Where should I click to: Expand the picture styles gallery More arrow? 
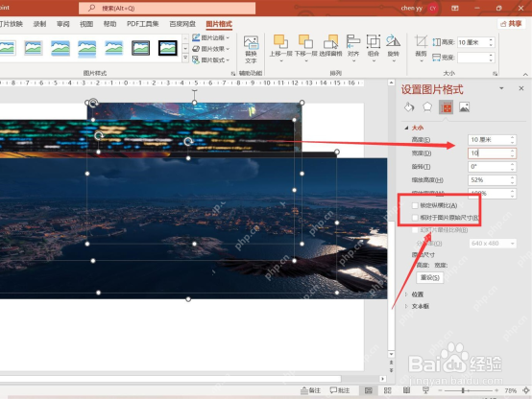pyautogui.click(x=185, y=59)
